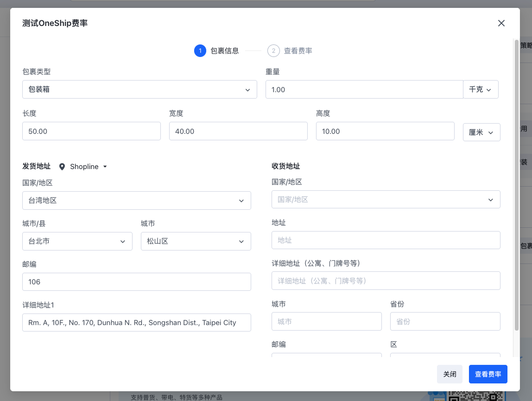Image resolution: width=532 pixels, height=401 pixels.
Task: Edit the sender postal code 106
Action: [x=136, y=282]
